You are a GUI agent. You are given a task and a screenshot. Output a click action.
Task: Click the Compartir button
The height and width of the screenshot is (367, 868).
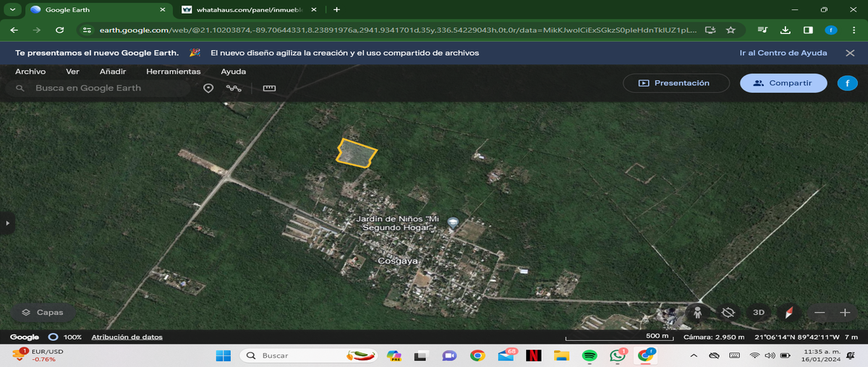[783, 83]
